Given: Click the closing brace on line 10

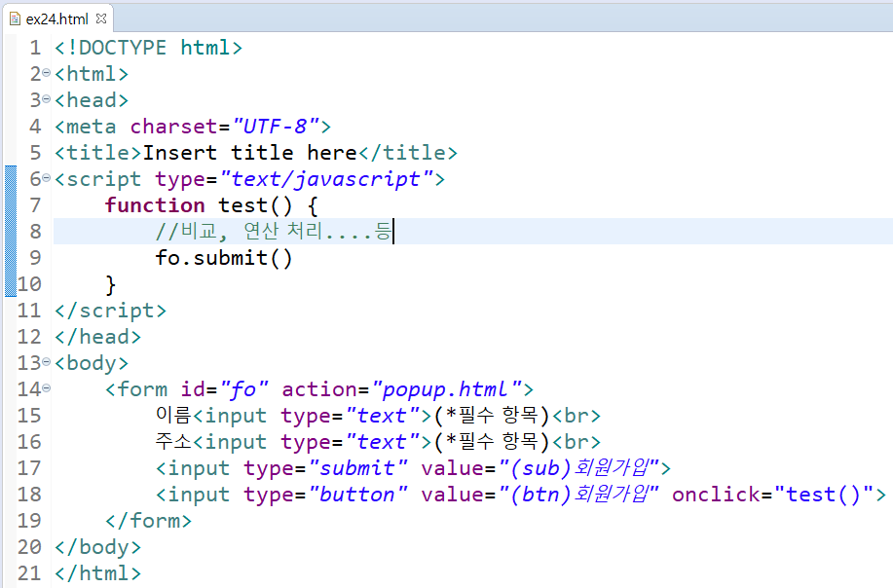Looking at the screenshot, I should pyautogui.click(x=110, y=284).
